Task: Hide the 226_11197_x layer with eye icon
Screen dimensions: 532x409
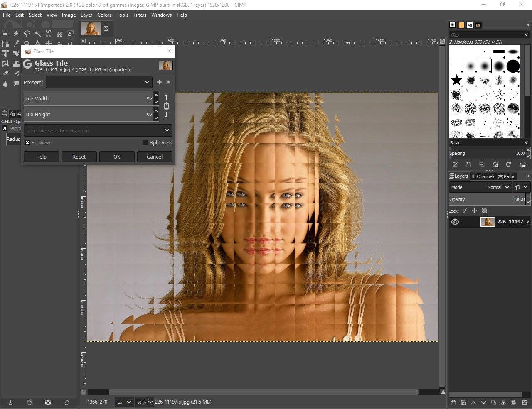Action: click(455, 222)
